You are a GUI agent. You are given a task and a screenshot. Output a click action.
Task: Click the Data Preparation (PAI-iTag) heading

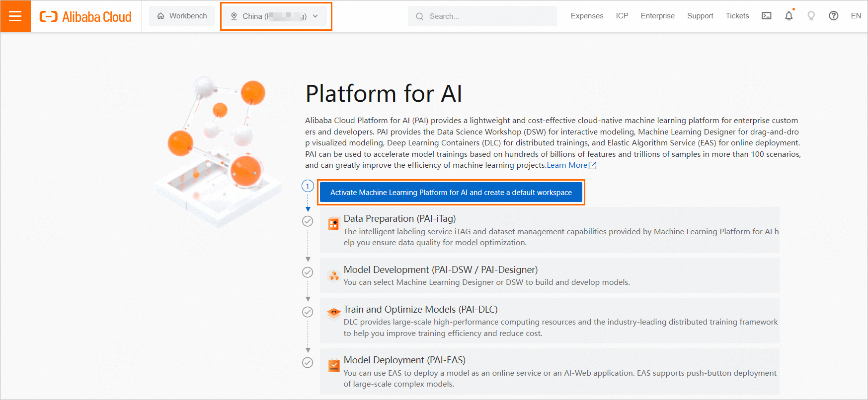click(399, 218)
